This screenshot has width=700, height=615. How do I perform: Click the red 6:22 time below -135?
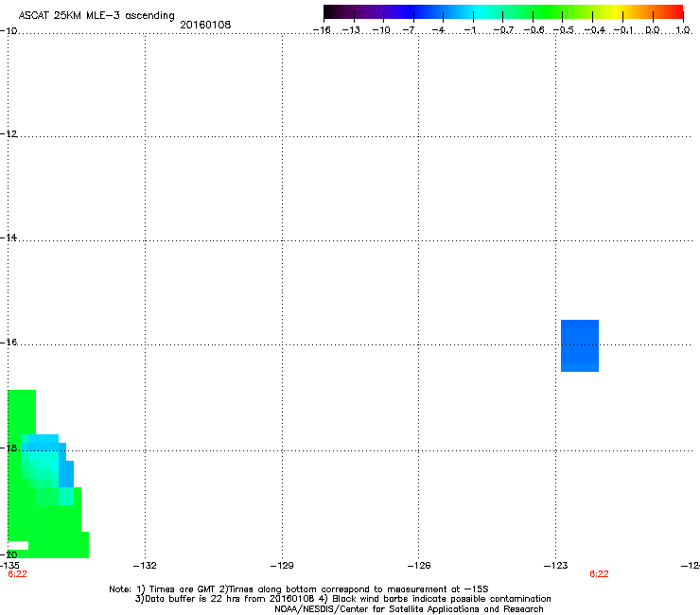pos(17,574)
